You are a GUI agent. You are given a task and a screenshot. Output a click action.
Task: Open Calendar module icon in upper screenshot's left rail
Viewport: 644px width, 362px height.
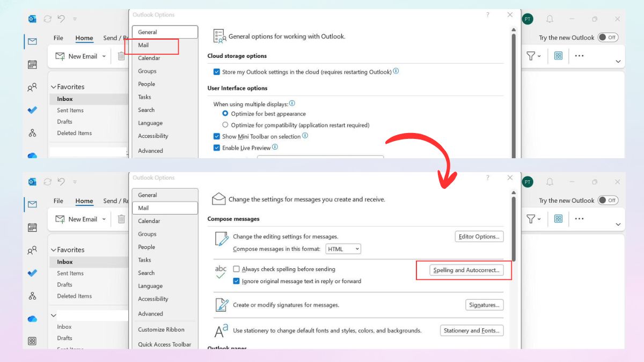(32, 64)
